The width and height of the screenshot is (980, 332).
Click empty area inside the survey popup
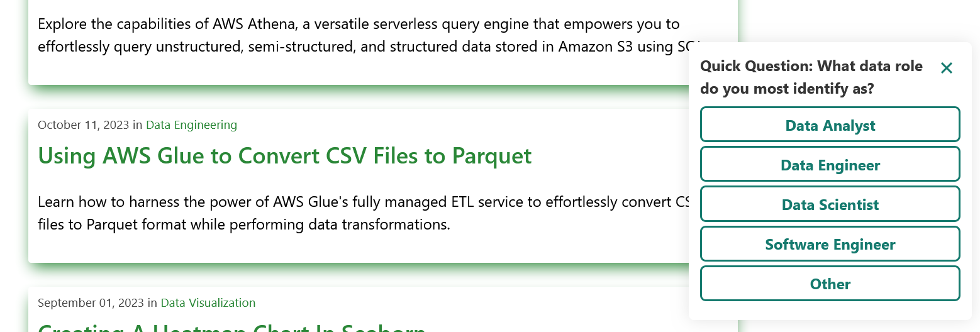pos(830,310)
